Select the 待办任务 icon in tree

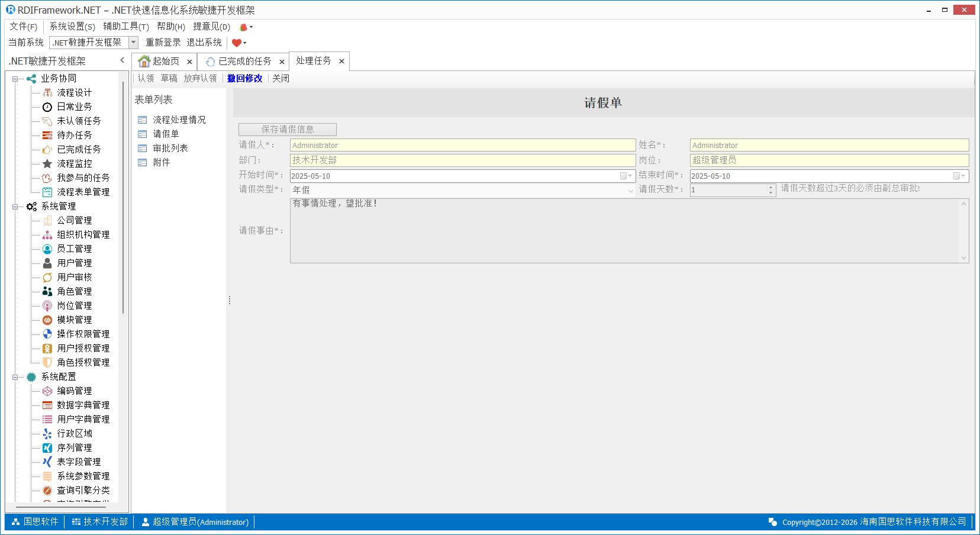47,136
